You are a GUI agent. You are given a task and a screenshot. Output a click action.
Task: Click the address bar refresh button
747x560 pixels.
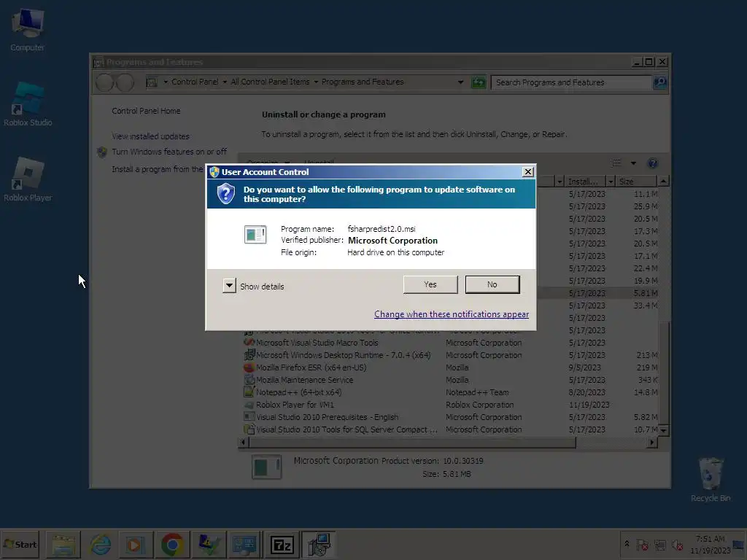point(479,82)
